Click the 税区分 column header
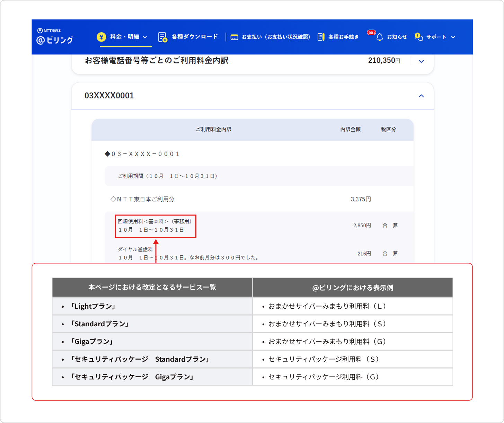The height and width of the screenshot is (423, 504). point(388,129)
